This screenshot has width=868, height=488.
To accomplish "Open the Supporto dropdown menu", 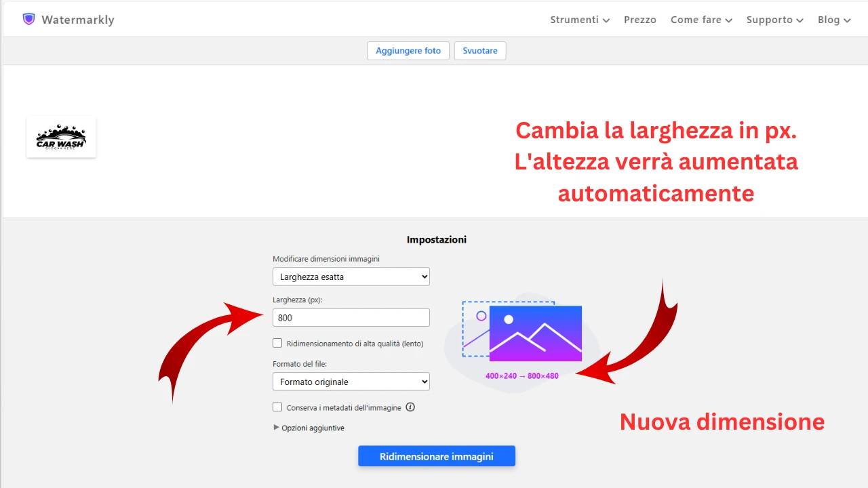I will [x=775, y=20].
